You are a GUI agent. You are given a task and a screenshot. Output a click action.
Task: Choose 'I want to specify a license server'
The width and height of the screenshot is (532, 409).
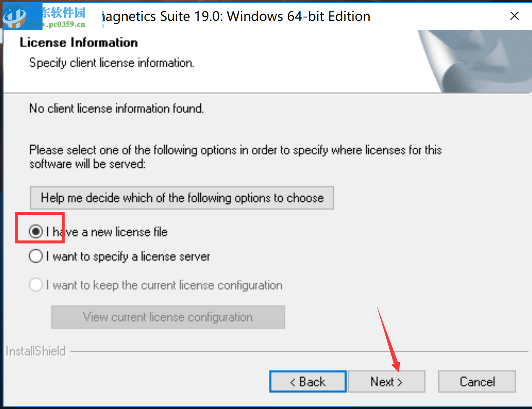click(x=36, y=256)
